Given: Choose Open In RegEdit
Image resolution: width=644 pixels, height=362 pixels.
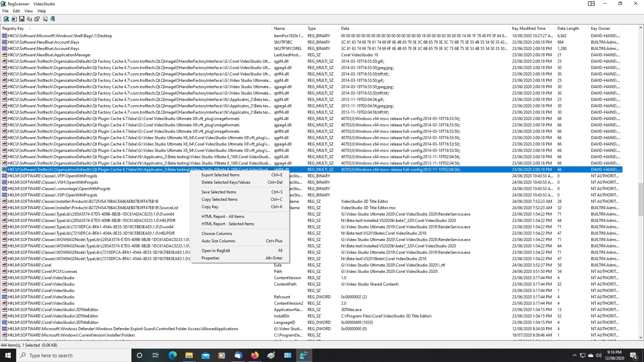Looking at the screenshot, I should (240, 251).
